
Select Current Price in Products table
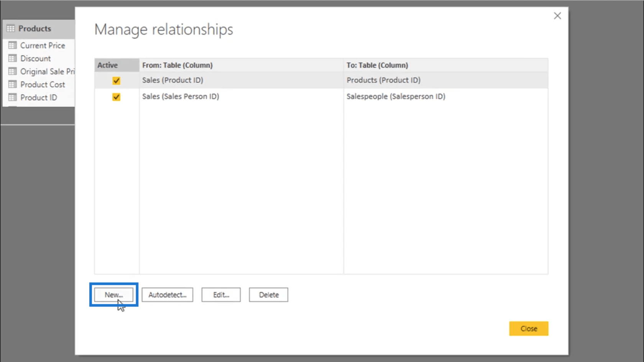click(43, 45)
